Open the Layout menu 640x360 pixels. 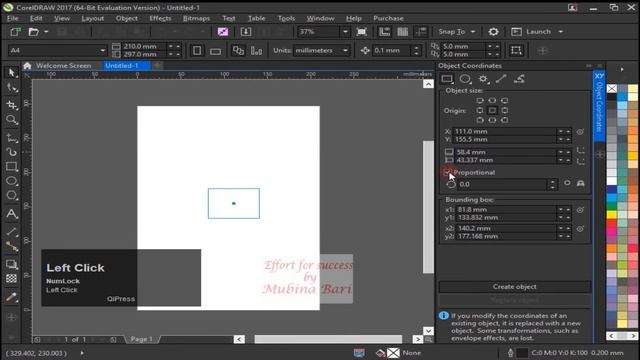click(93, 18)
